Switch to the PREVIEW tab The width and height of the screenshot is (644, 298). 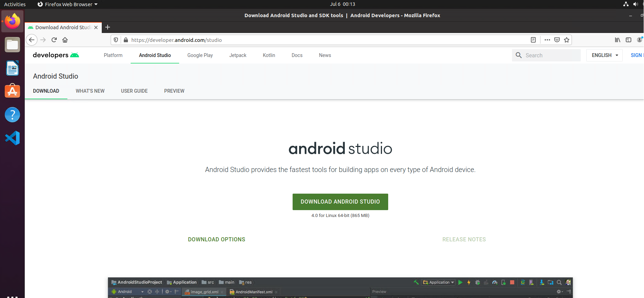coord(174,91)
